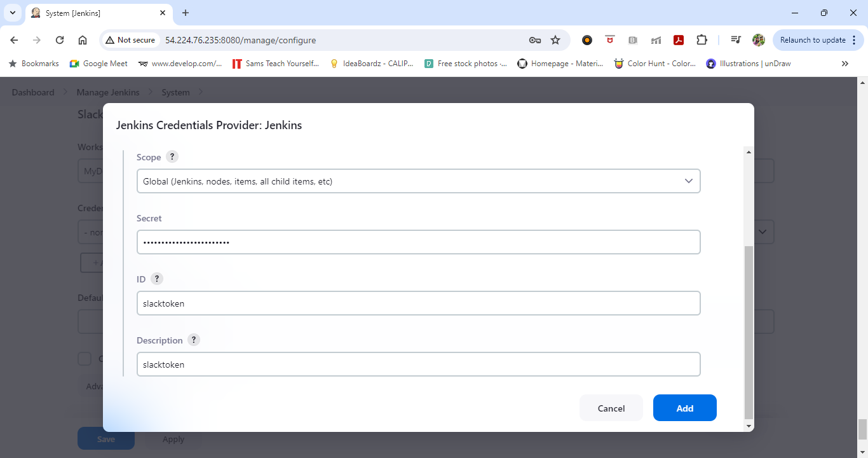
Task: Show help for the Description field
Action: coord(194,340)
